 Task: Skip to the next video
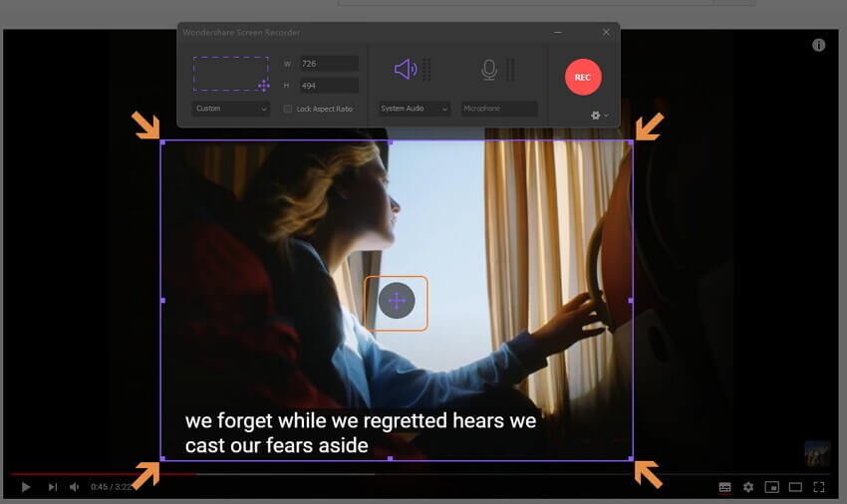53,487
